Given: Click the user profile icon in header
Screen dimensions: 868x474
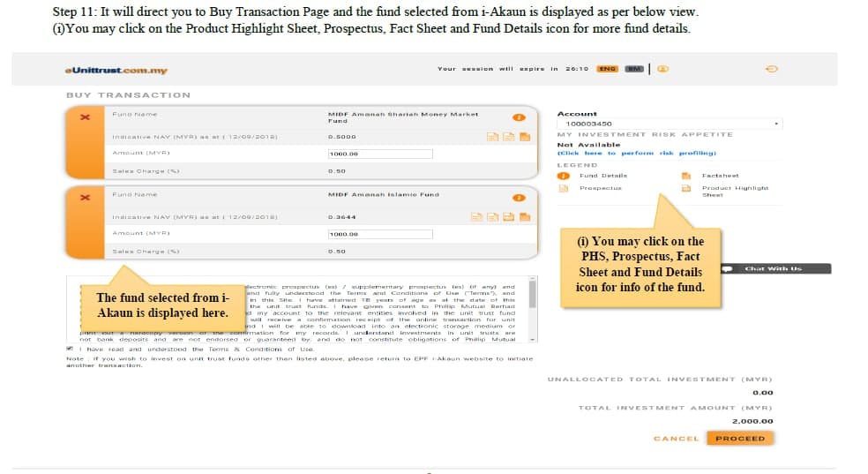Looking at the screenshot, I should coord(663,69).
